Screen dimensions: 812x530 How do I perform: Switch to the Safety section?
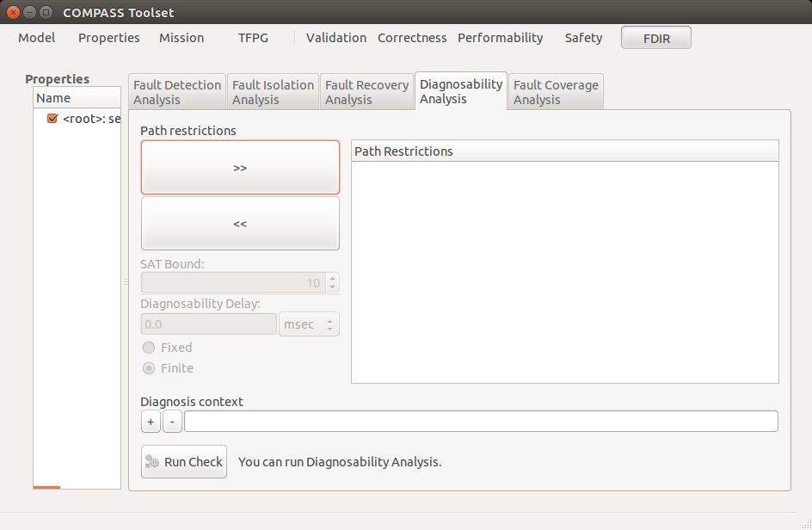pyautogui.click(x=583, y=38)
